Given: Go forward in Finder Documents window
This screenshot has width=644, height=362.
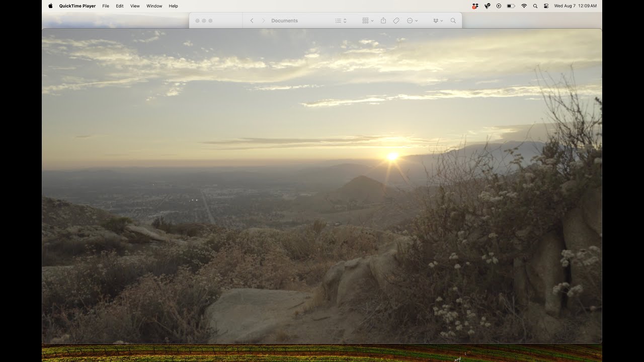Looking at the screenshot, I should click(x=263, y=21).
